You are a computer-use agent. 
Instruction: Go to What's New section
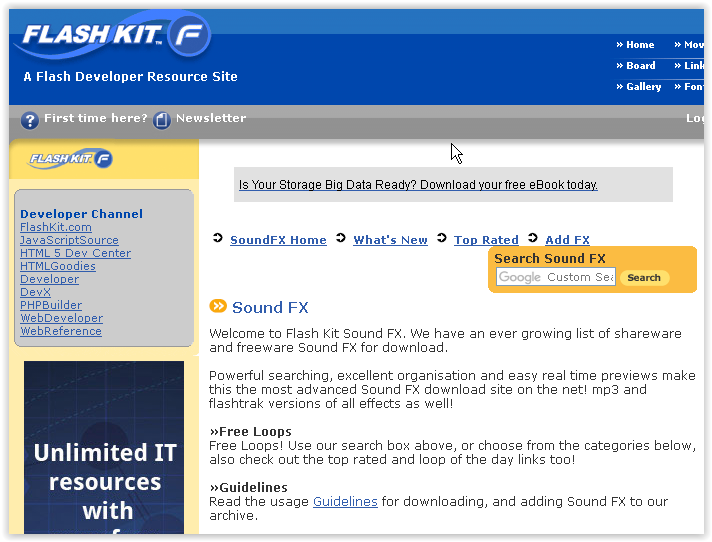390,240
